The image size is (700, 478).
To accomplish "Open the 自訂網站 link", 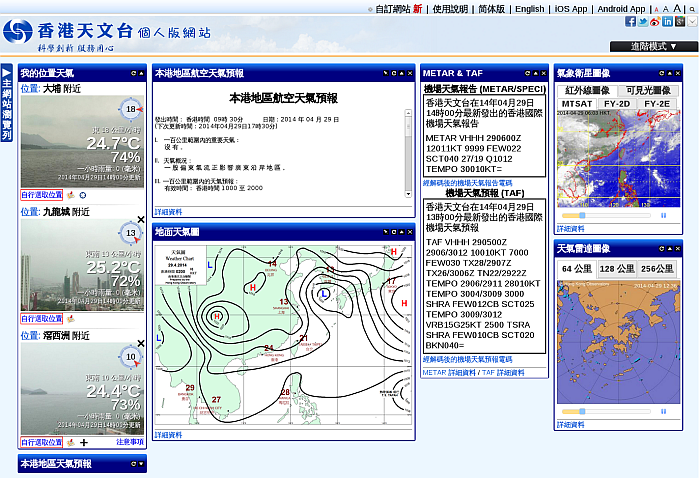I will (393, 9).
